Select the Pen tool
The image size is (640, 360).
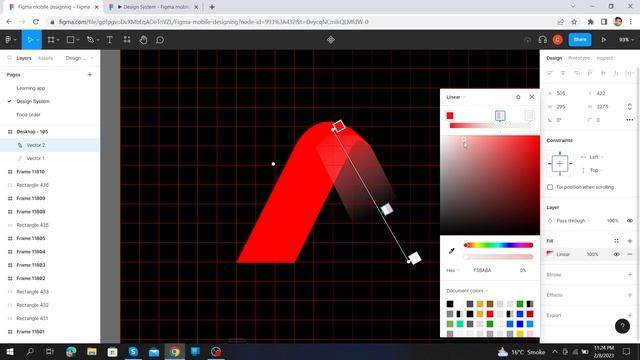coord(90,40)
